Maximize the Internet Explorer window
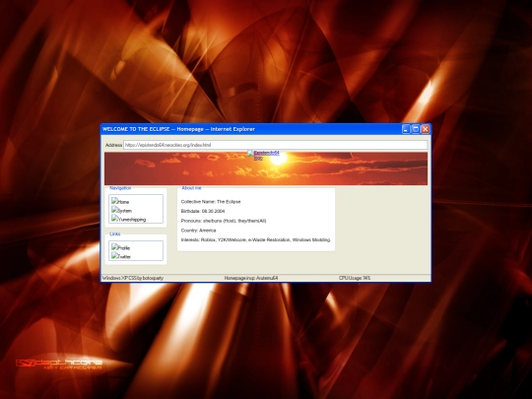532x399 pixels. pyautogui.click(x=416, y=129)
